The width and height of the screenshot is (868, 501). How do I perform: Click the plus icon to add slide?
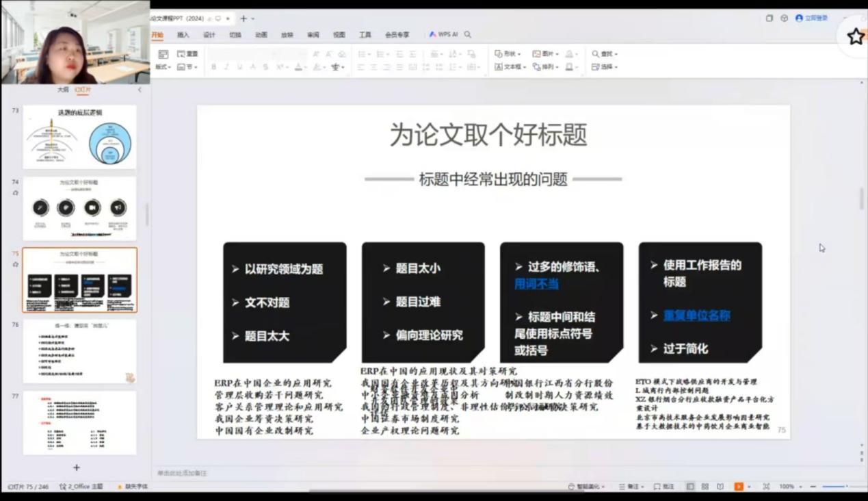[77, 467]
